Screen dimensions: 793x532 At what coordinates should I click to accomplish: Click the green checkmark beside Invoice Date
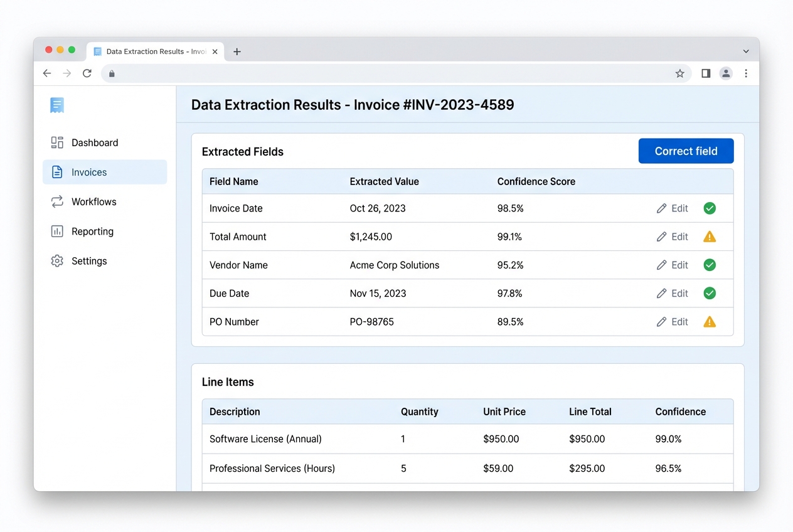pos(710,208)
